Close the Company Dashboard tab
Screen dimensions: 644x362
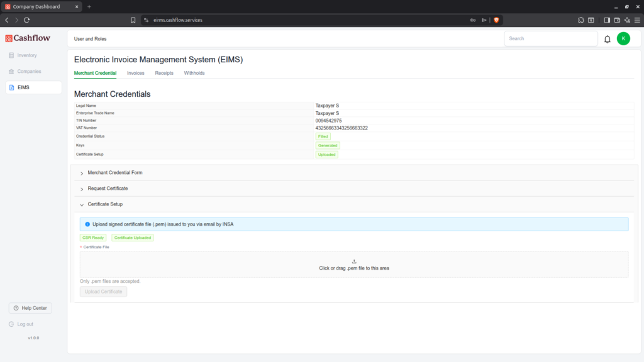(76, 6)
